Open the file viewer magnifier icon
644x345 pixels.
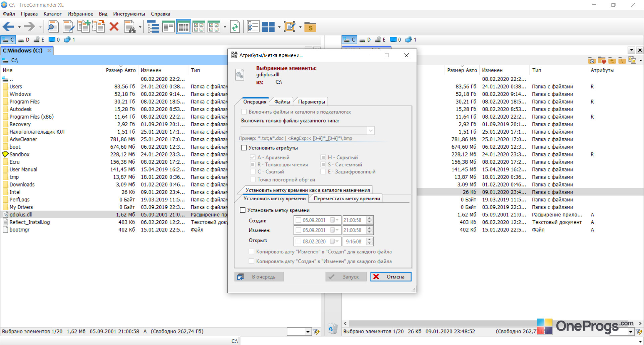pos(53,27)
